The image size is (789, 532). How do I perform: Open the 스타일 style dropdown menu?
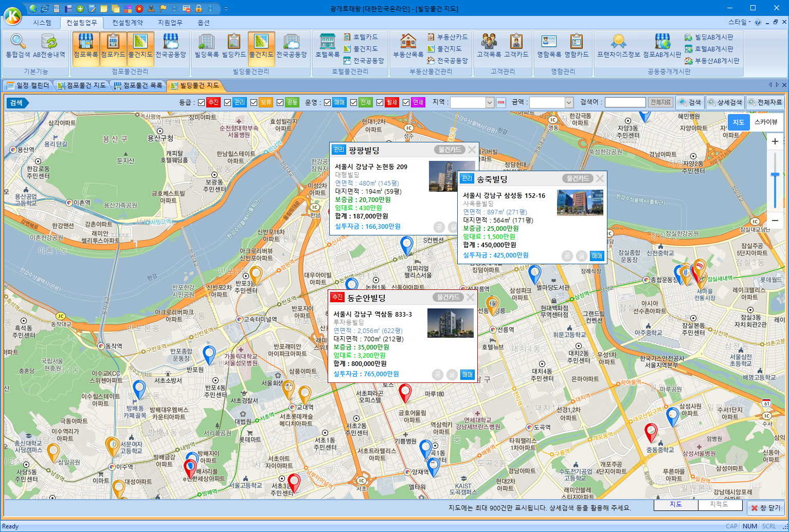point(739,22)
